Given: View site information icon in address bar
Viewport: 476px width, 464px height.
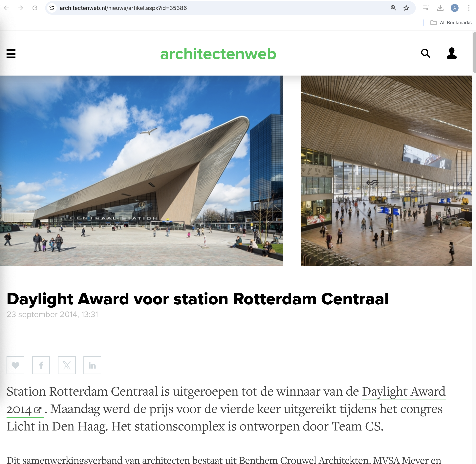Looking at the screenshot, I should 52,8.
